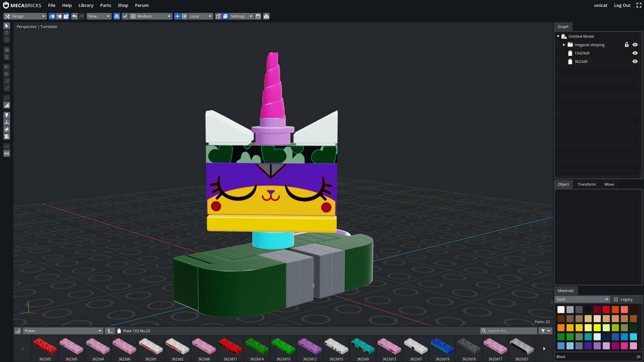
Task: Toggle the grid floor perspective icon
Action: click(x=117, y=16)
